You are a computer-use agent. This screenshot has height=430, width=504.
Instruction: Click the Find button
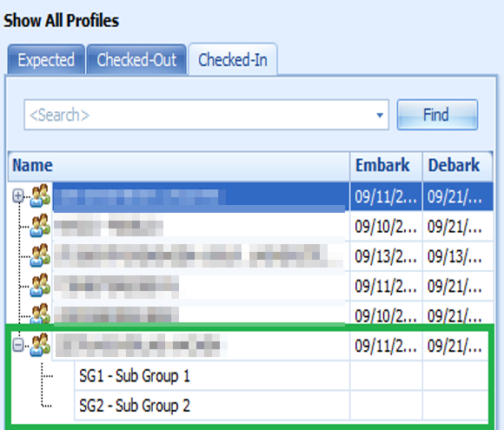tap(437, 115)
